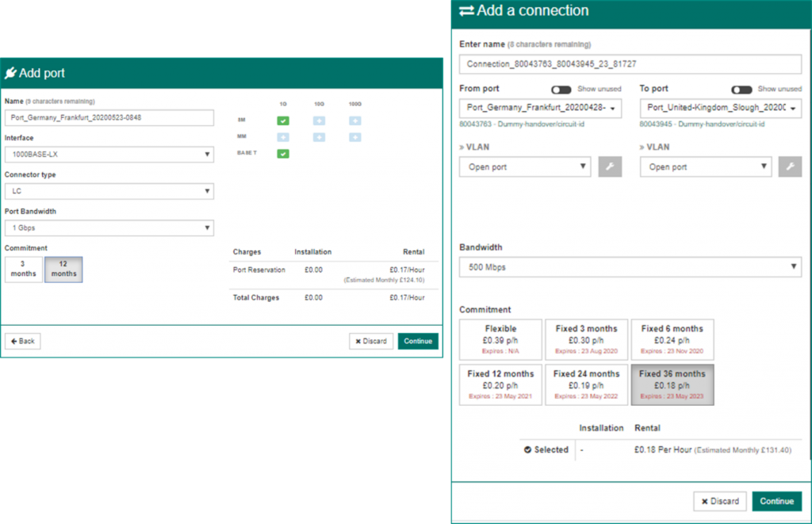
Task: Click the MM 10G plus icon
Action: click(319, 137)
